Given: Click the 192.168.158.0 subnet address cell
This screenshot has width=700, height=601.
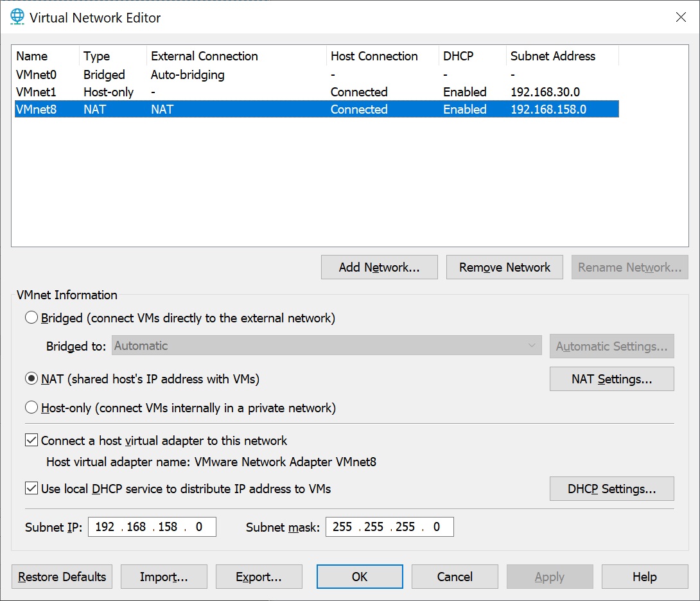Looking at the screenshot, I should [x=548, y=109].
